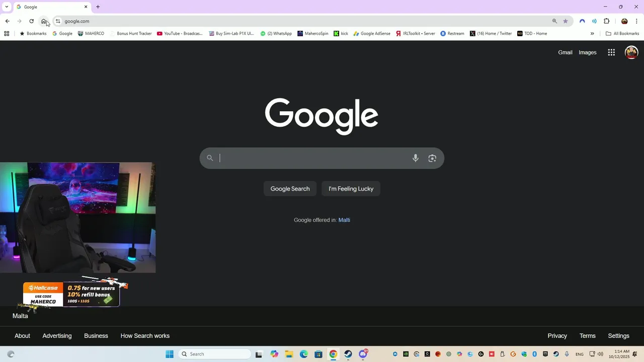This screenshot has height=362, width=644.
Task: Click the Hellcase MAHERCO promo banner
Action: click(71, 294)
